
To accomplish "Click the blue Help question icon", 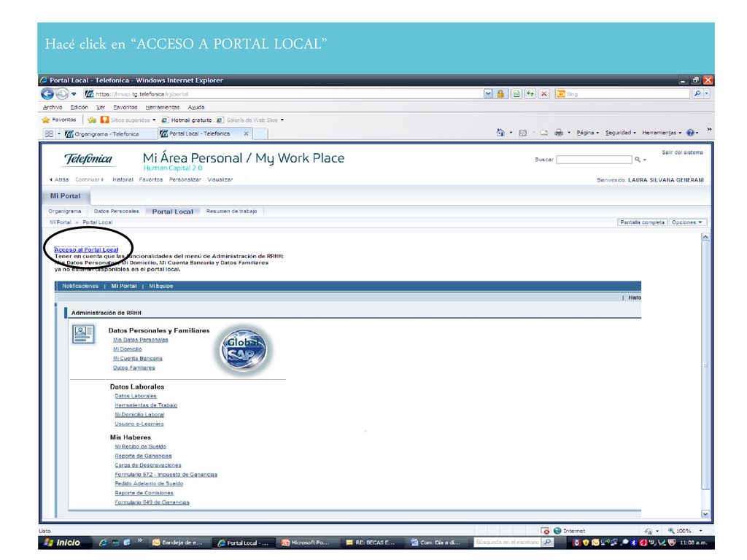I will pos(690,133).
